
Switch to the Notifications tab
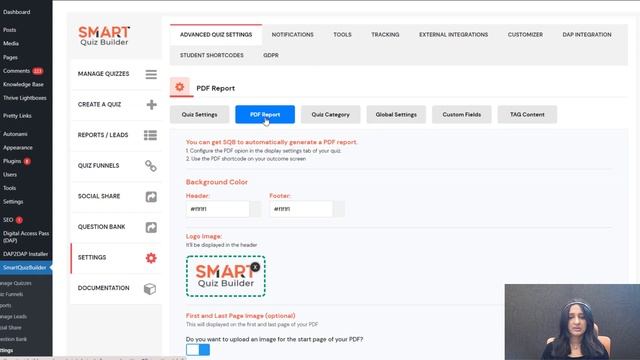293,35
